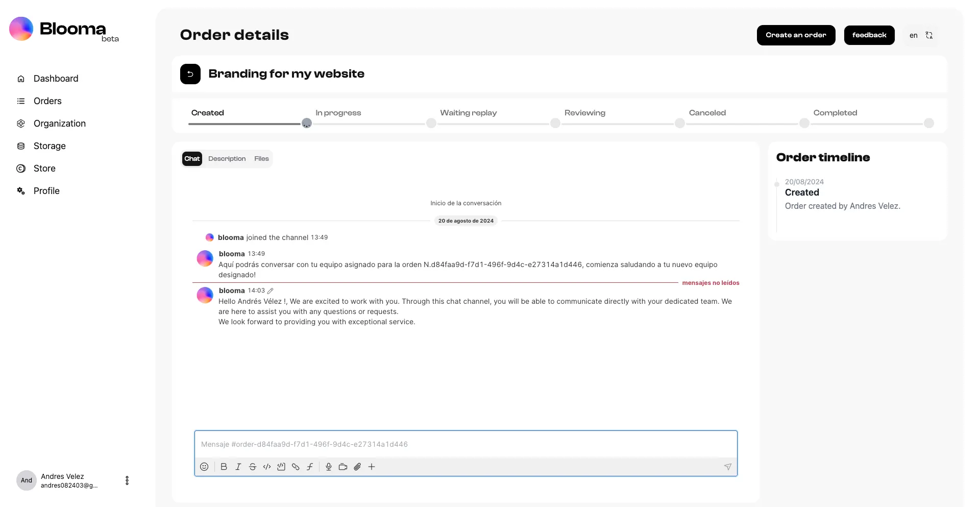Attach a file with the paperclip
The height and width of the screenshot is (507, 980).
[x=357, y=467]
